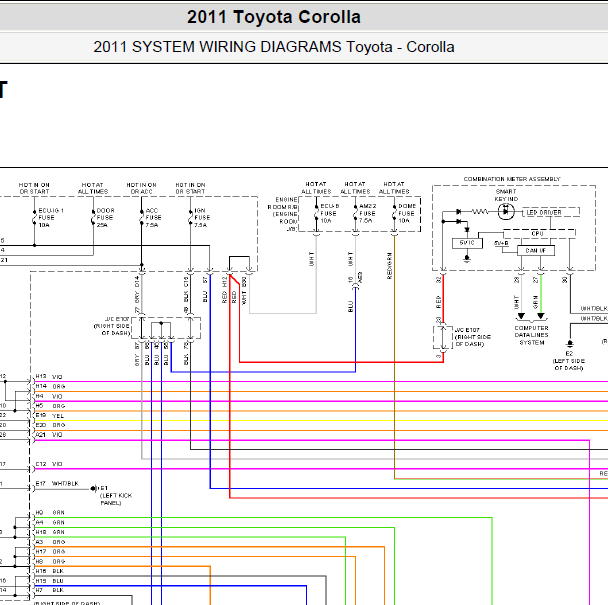
Task: Click the A4 GRN connector label
Action: coord(50,522)
